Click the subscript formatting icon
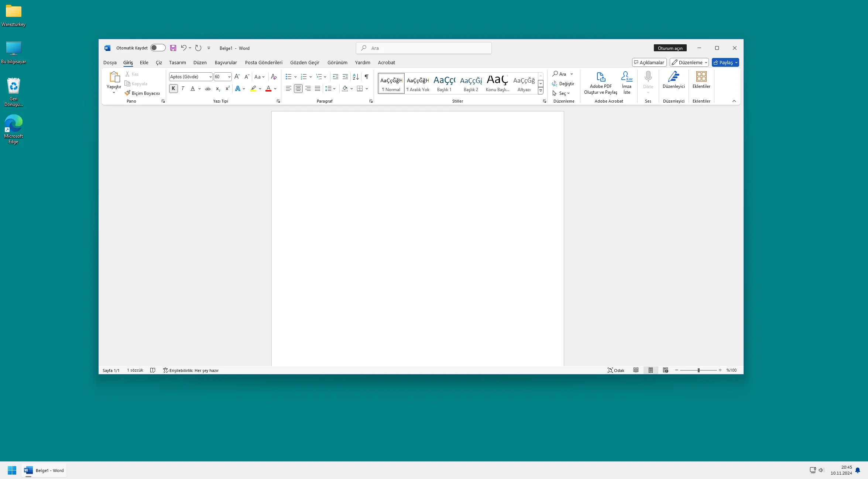The width and height of the screenshot is (868, 479). point(218,89)
